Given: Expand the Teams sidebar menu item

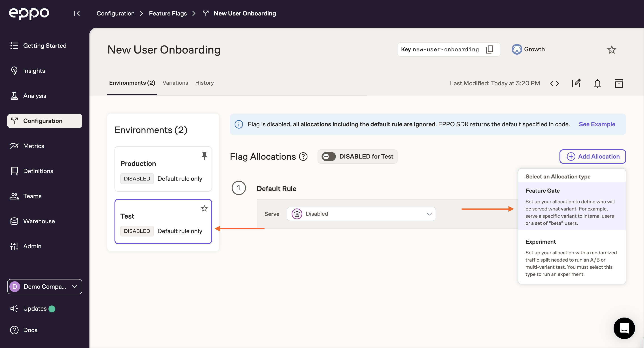Looking at the screenshot, I should pos(32,196).
